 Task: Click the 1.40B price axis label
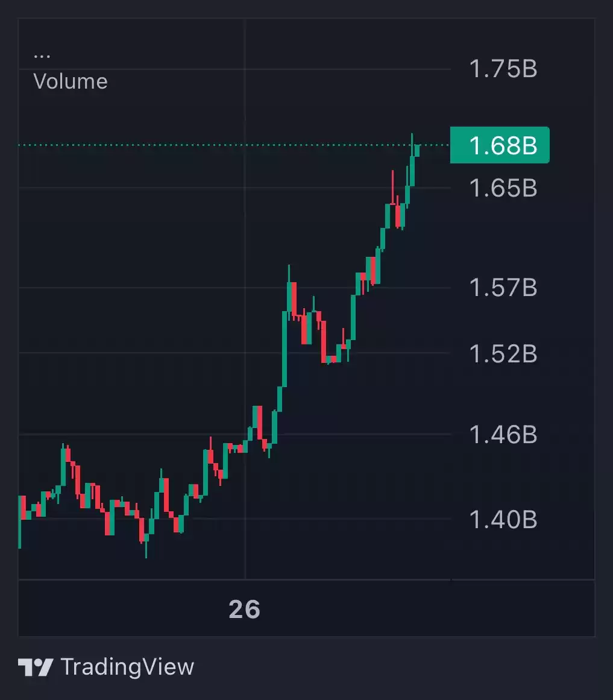coord(503,520)
